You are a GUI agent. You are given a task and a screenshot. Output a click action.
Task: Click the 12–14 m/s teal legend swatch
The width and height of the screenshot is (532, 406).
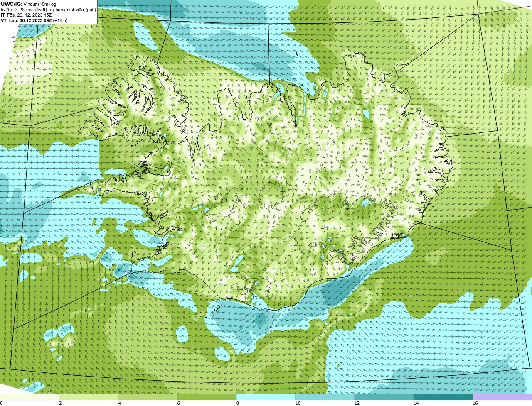384,397
